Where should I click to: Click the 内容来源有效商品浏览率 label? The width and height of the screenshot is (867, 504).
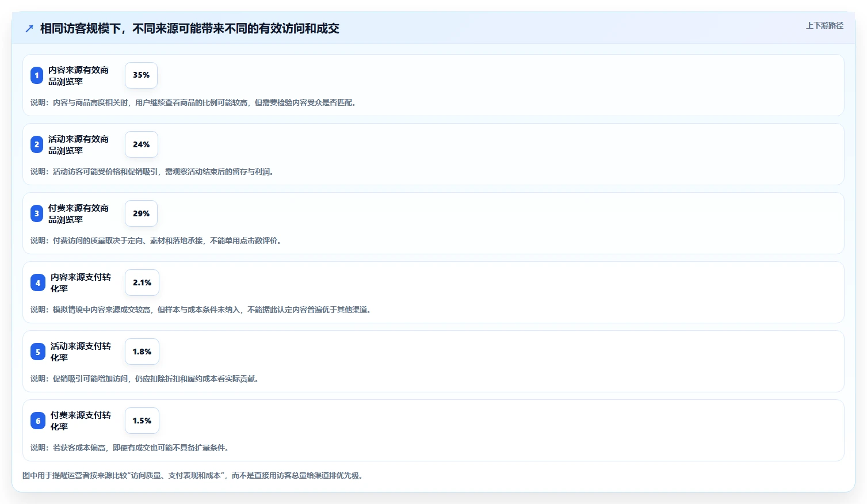[78, 75]
